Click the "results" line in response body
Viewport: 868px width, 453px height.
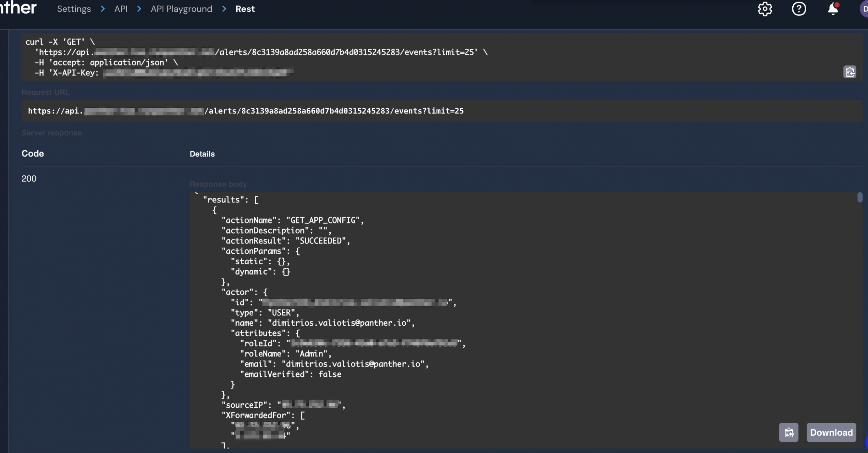[231, 200]
